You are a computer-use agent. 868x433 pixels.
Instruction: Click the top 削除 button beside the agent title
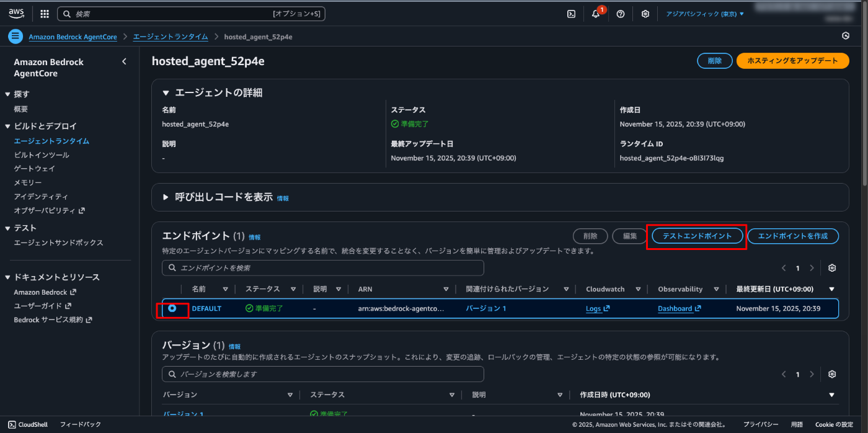pyautogui.click(x=714, y=61)
